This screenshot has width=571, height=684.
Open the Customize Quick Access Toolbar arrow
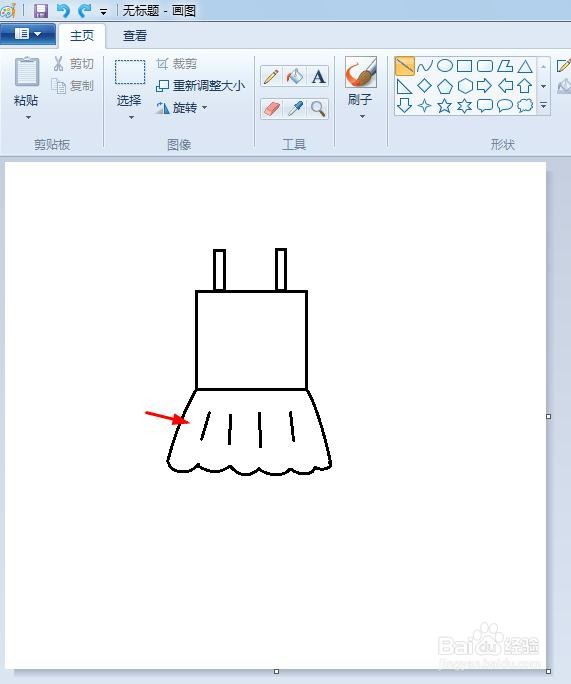[x=103, y=12]
